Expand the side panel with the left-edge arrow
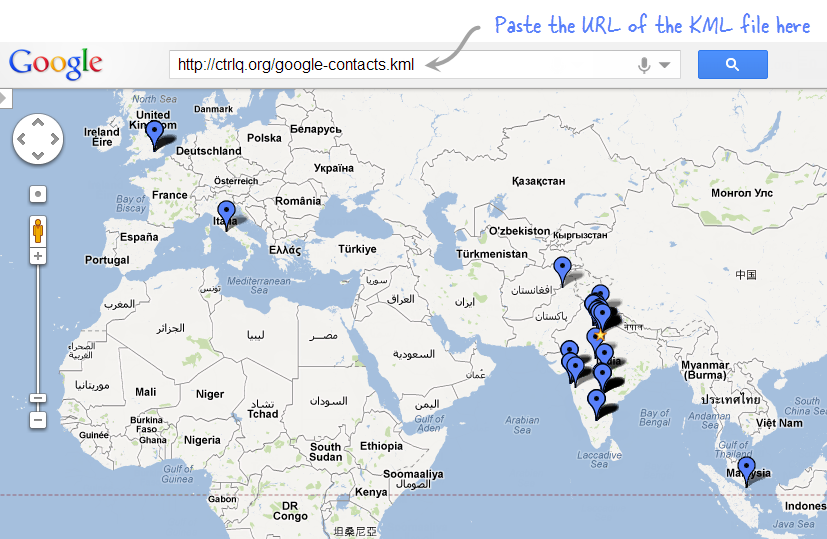 click(x=5, y=98)
